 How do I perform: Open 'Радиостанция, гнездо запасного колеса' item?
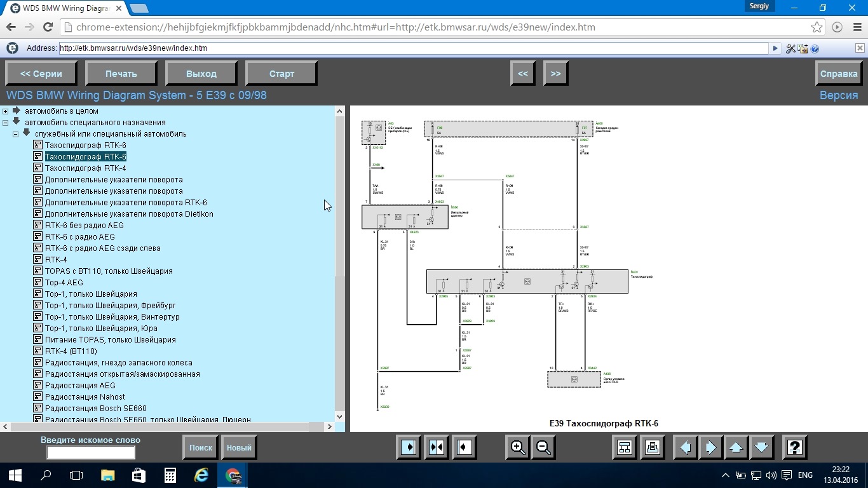(x=118, y=363)
